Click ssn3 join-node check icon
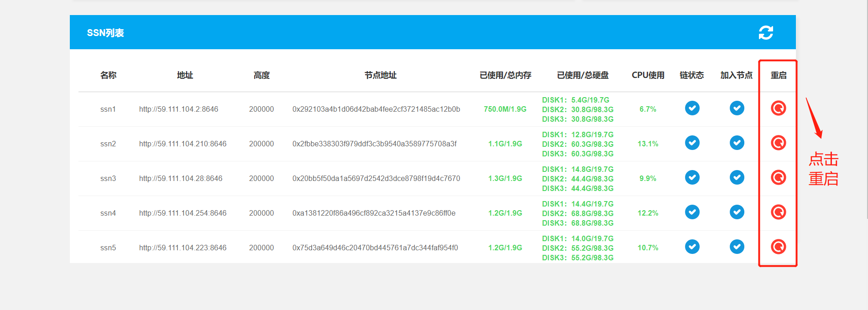This screenshot has height=310, width=868. point(737,177)
